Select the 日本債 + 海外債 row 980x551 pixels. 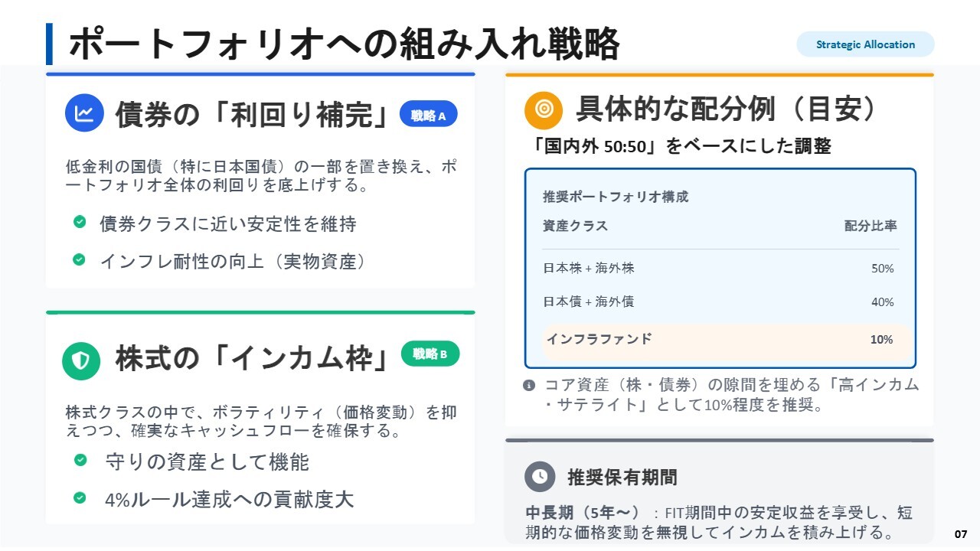point(720,302)
